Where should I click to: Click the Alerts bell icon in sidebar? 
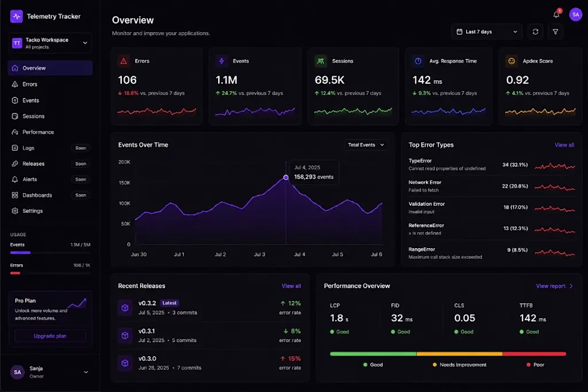tap(15, 179)
